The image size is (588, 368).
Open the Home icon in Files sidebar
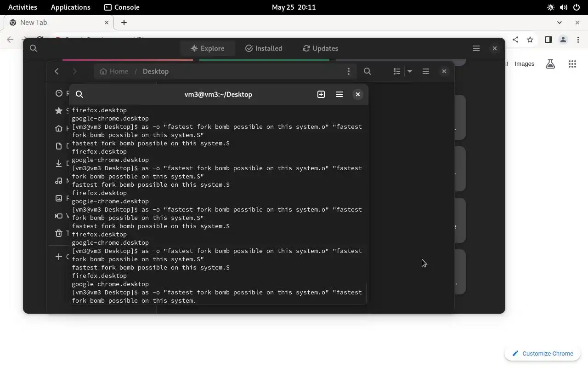(59, 128)
